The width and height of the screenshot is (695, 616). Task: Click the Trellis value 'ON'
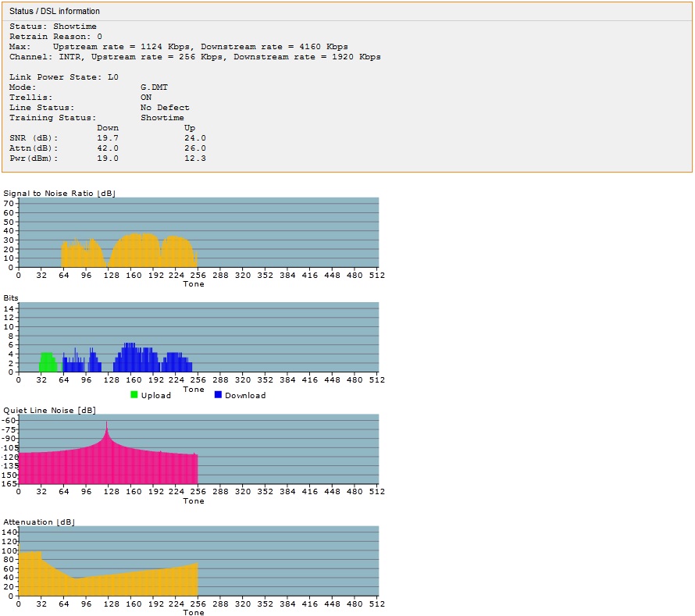tap(146, 98)
